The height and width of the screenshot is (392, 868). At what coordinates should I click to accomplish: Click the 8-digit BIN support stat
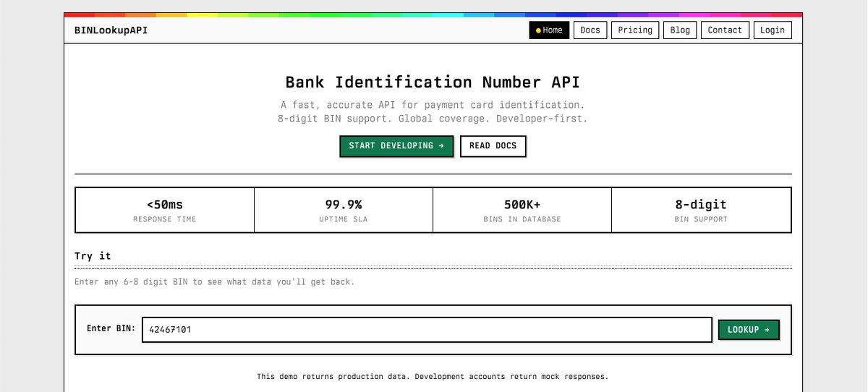tap(701, 210)
